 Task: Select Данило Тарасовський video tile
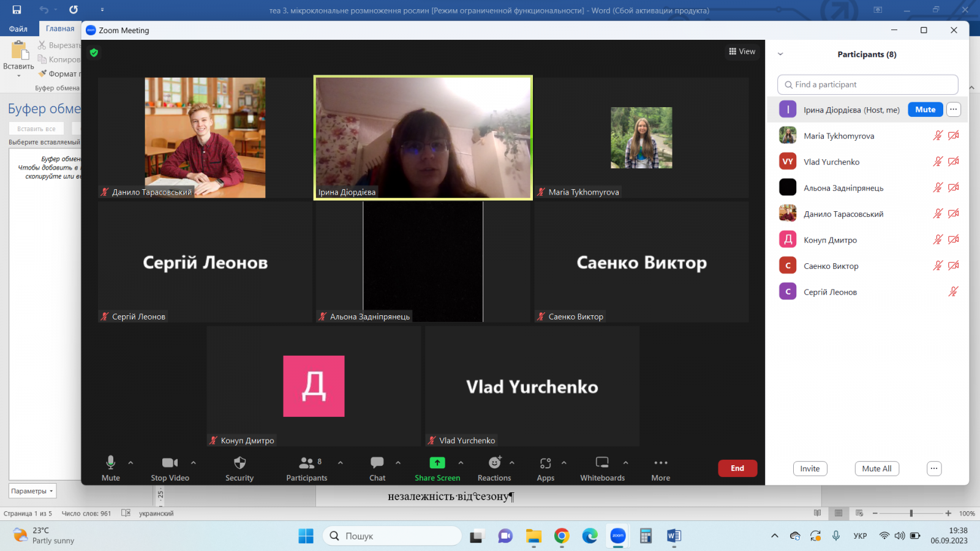[x=205, y=137]
